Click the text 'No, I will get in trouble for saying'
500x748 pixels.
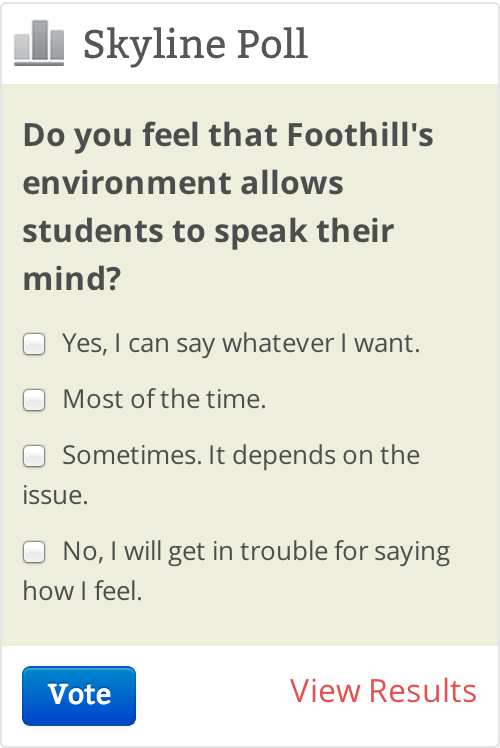(257, 552)
